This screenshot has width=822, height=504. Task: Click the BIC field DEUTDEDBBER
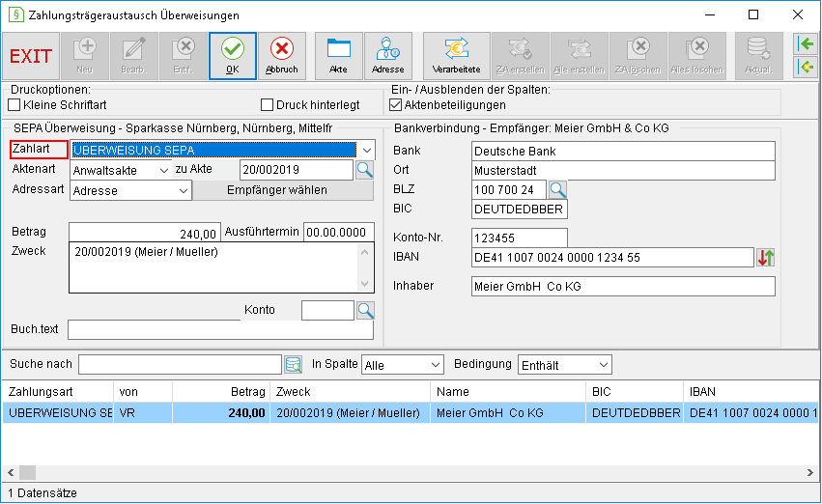pos(520,210)
